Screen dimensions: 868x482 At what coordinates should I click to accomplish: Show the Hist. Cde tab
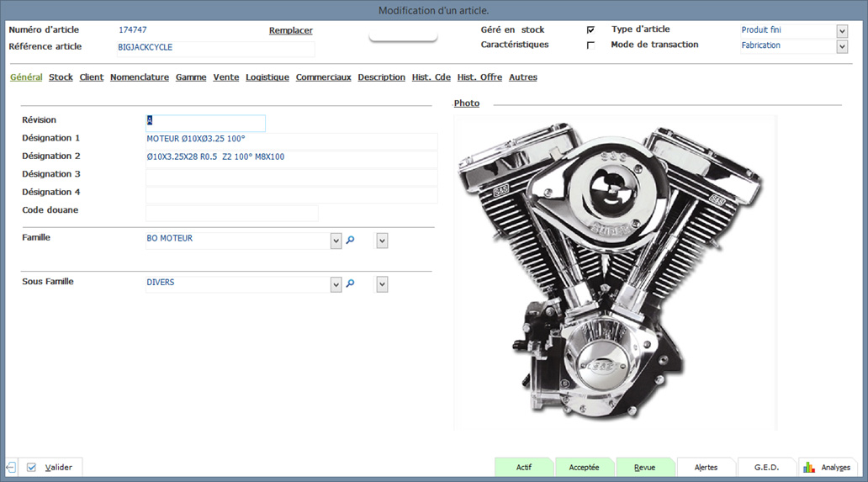[x=431, y=77]
